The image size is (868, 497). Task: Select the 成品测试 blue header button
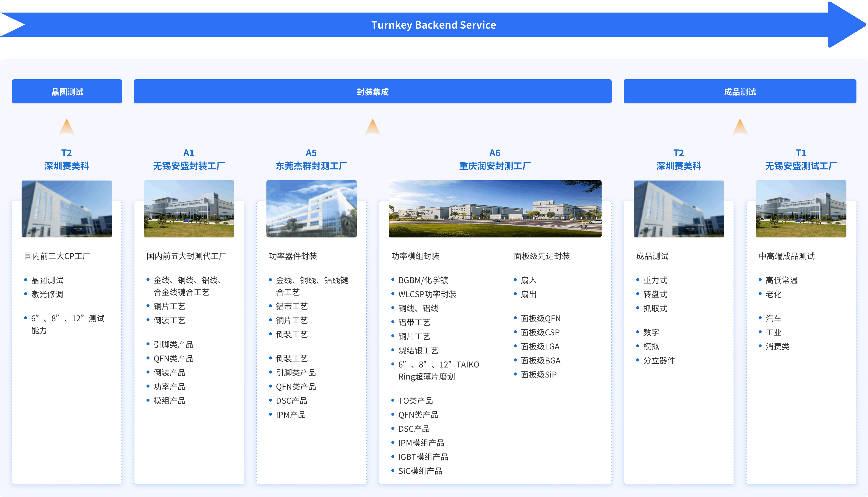point(740,91)
